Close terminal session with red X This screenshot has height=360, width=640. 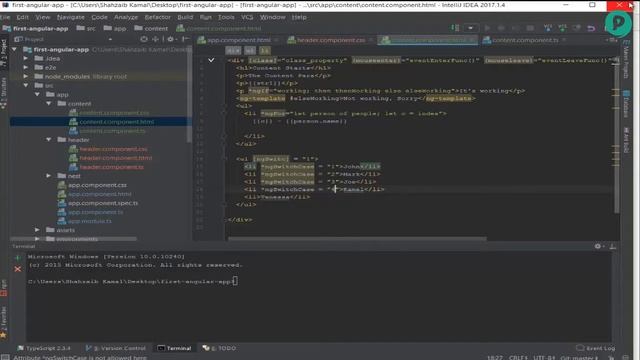[18, 269]
